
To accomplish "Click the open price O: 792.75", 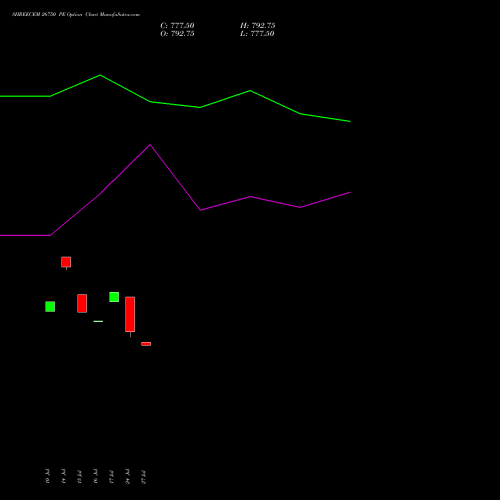I will coord(177,34).
